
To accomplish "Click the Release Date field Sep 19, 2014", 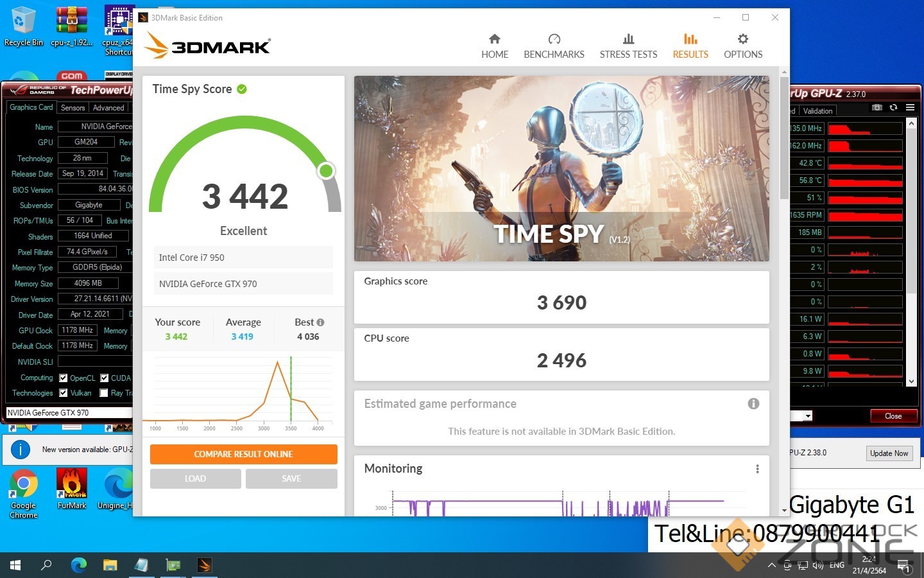I will click(x=82, y=173).
